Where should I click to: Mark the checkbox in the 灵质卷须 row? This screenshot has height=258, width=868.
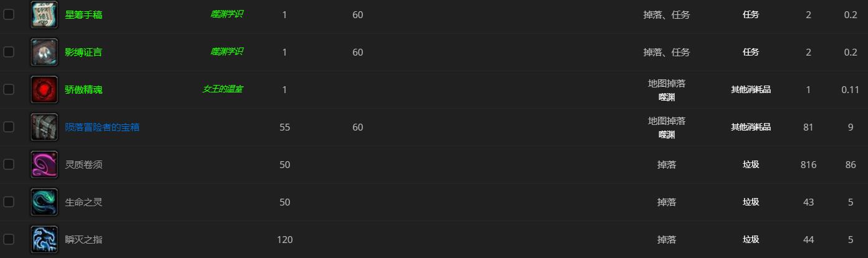[x=9, y=164]
